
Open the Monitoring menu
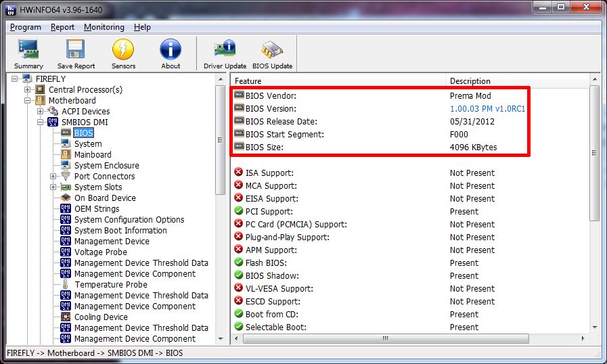pos(104,27)
